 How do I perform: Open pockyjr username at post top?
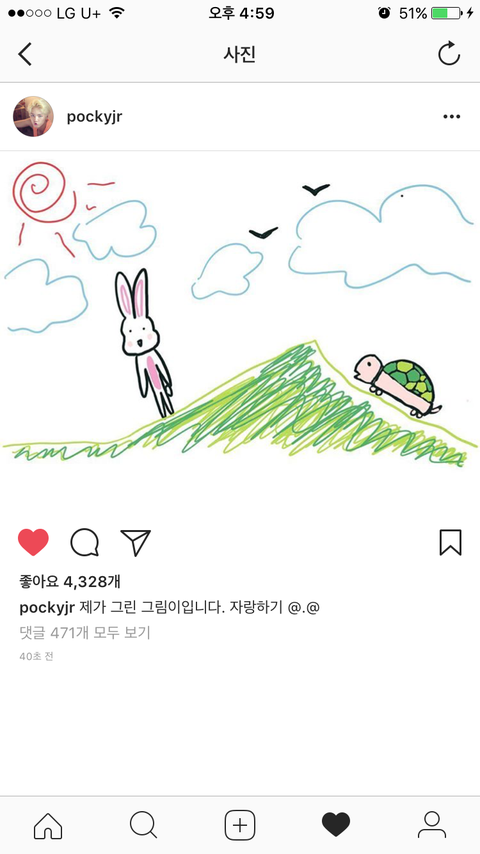click(94, 117)
